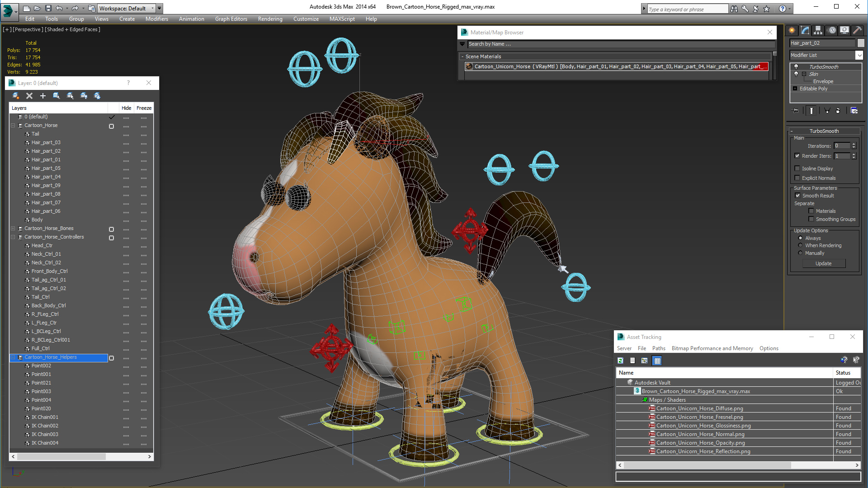Click Configure Modifier Sets icon
Image resolution: width=868 pixels, height=488 pixels.
click(x=854, y=111)
